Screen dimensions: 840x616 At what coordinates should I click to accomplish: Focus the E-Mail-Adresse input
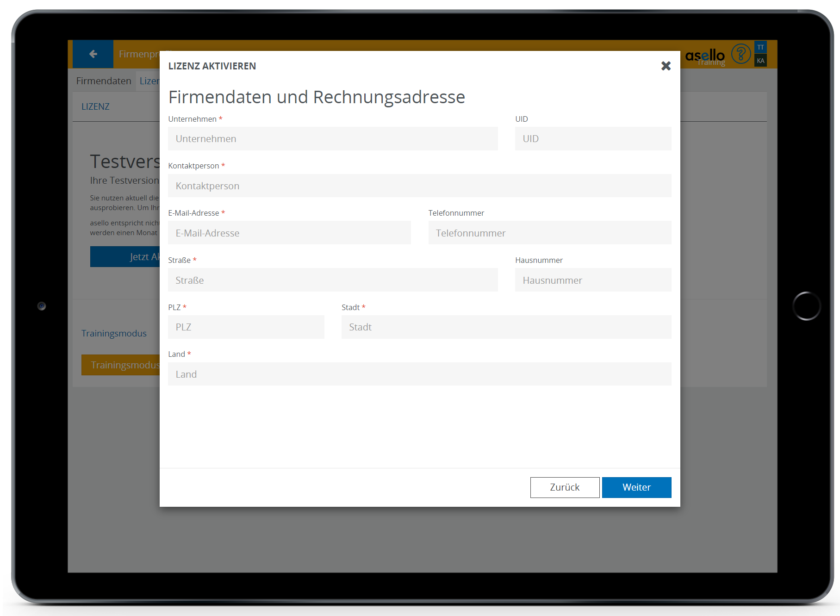[x=289, y=233]
